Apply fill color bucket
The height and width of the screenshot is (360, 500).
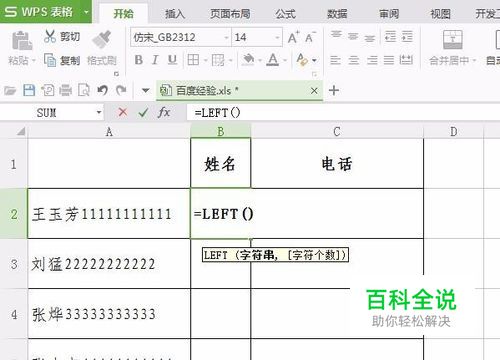[249, 60]
